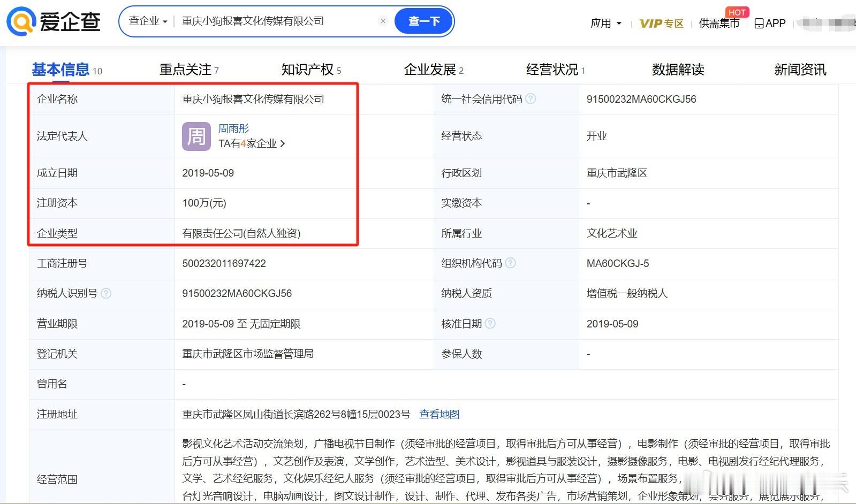Switch to the 企业发展 tab
This screenshot has width=856, height=504.
point(434,70)
